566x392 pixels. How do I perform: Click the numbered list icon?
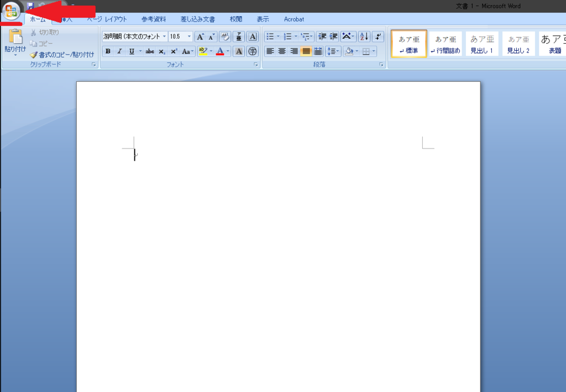pyautogui.click(x=287, y=36)
